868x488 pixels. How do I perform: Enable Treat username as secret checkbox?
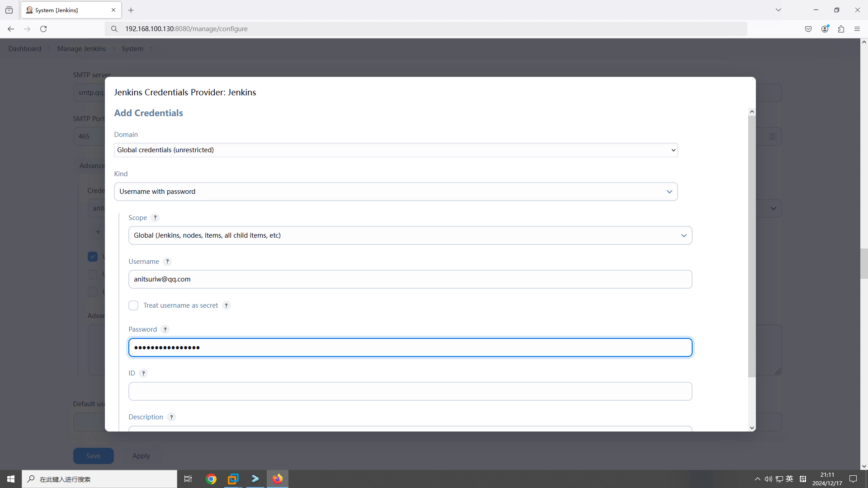[x=133, y=305]
